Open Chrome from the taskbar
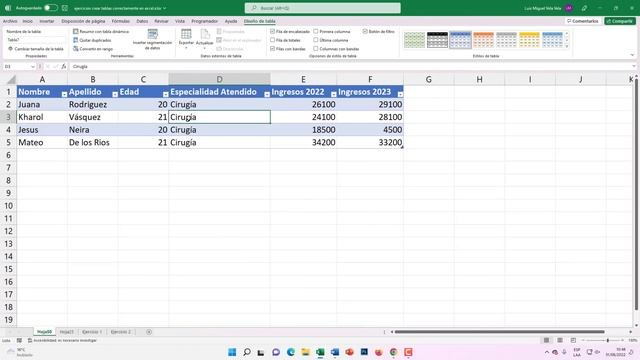 [393, 352]
